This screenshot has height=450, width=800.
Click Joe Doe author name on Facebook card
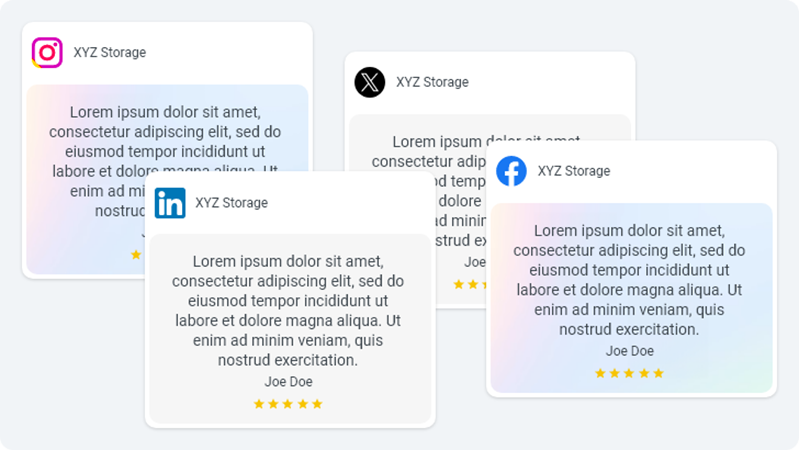tap(630, 351)
